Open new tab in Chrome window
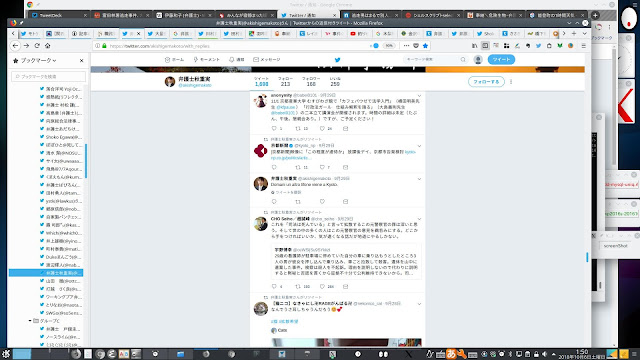640x360 pixels. tap(595, 15)
